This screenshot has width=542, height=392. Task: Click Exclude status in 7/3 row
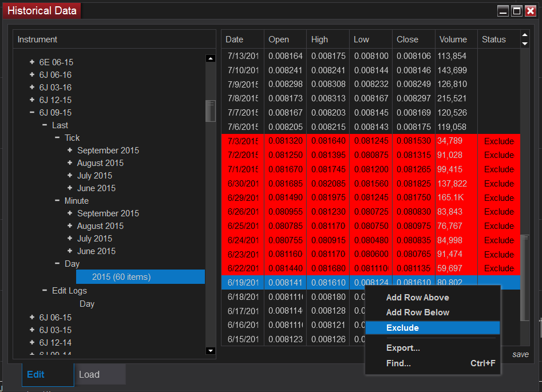[499, 141]
